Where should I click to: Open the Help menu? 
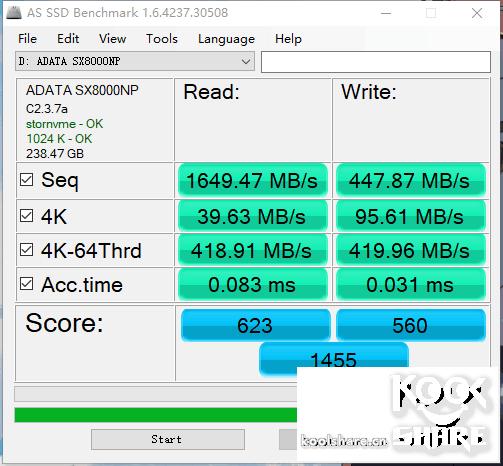288,39
